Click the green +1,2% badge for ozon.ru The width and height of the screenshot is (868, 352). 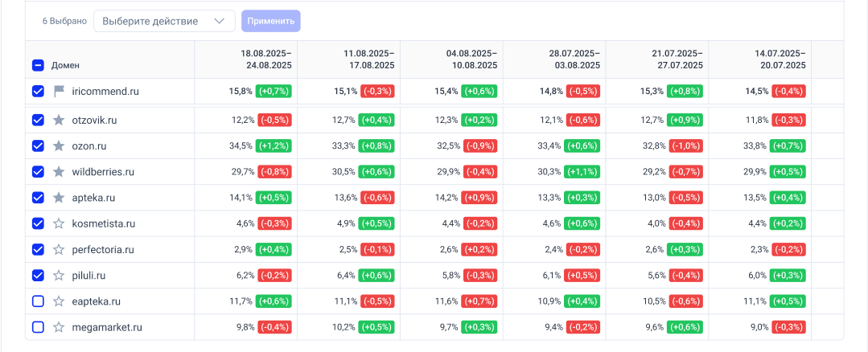(x=274, y=146)
